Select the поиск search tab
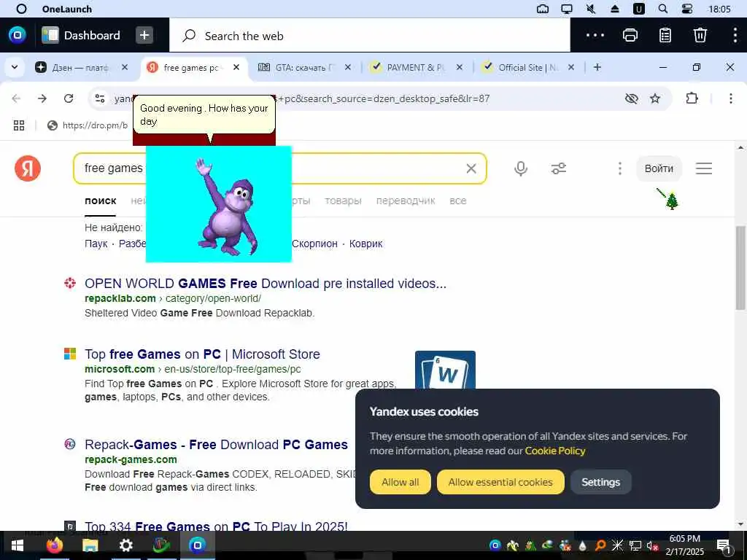The height and width of the screenshot is (560, 747). tap(101, 201)
